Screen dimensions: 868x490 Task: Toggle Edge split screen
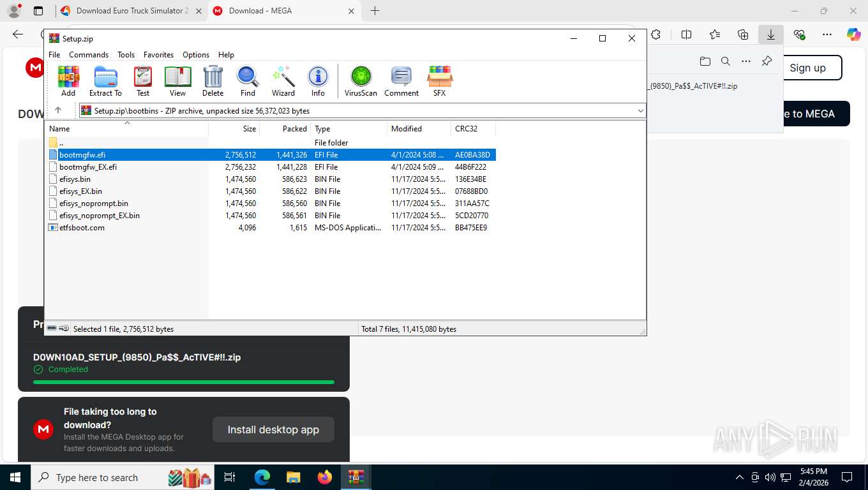[x=687, y=34]
